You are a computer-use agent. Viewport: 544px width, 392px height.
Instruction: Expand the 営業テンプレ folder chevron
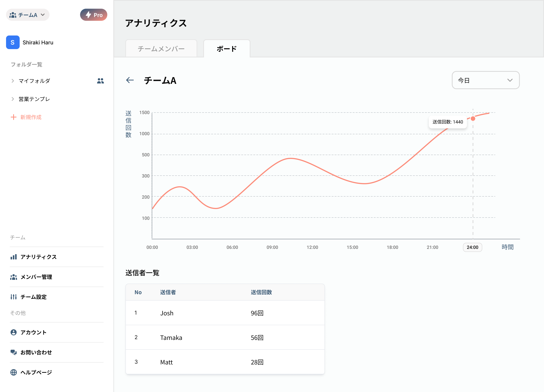(x=13, y=99)
